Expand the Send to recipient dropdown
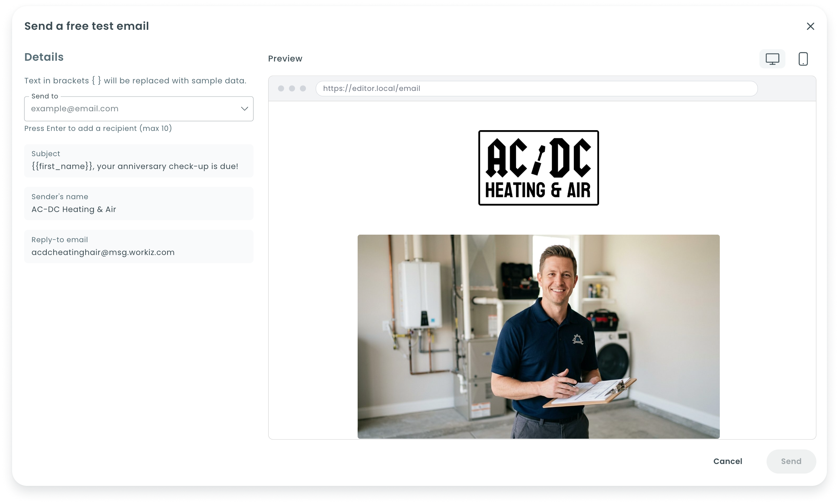The width and height of the screenshot is (839, 504). (x=244, y=109)
